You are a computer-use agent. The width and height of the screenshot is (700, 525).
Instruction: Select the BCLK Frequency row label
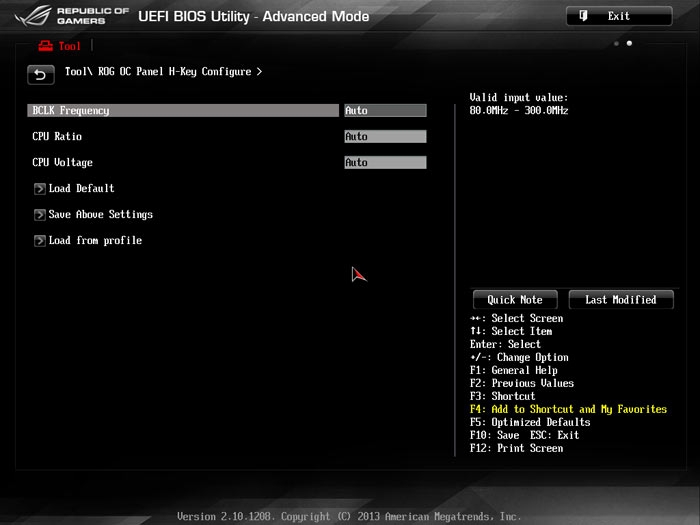71,111
